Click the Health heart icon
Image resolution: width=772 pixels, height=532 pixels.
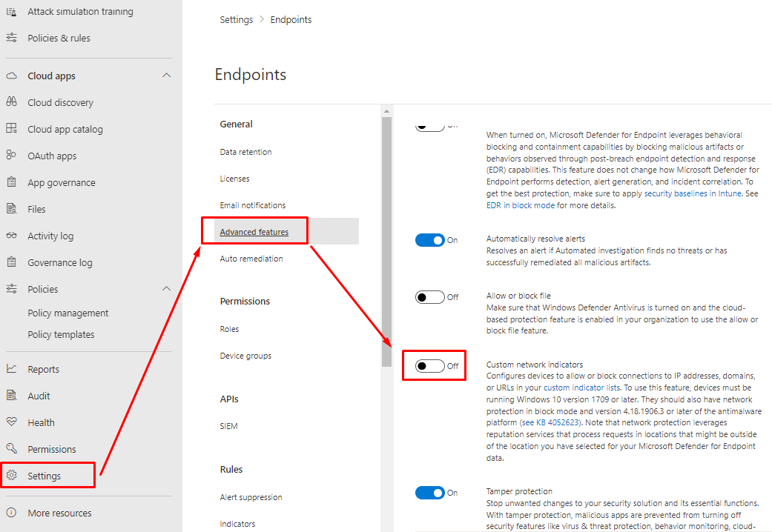click(12, 422)
